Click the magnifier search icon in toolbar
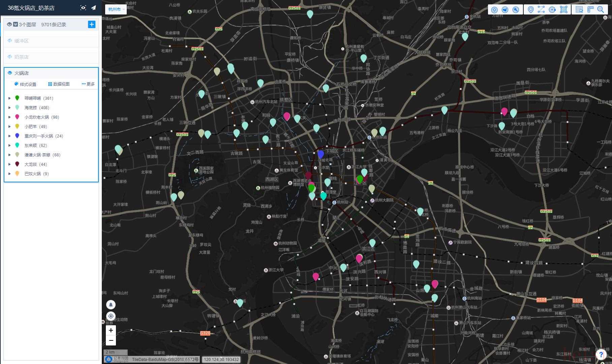This screenshot has width=612, height=364. pyautogui.click(x=601, y=9)
